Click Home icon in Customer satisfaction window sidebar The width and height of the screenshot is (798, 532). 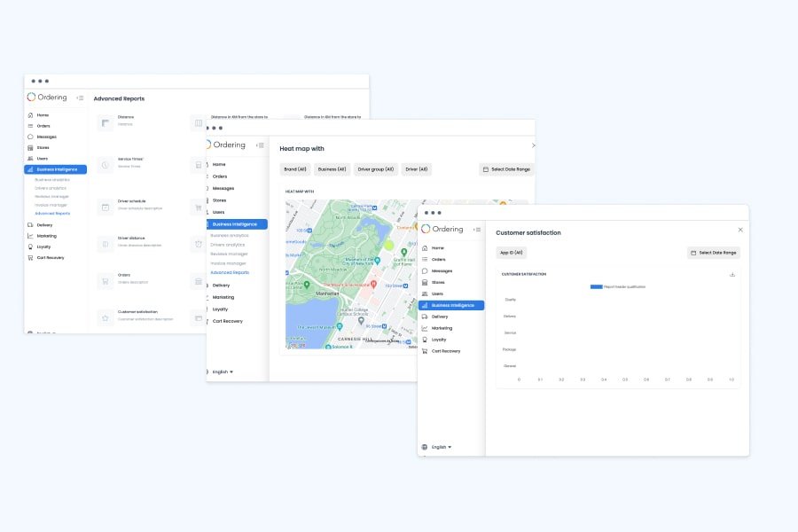[425, 248]
